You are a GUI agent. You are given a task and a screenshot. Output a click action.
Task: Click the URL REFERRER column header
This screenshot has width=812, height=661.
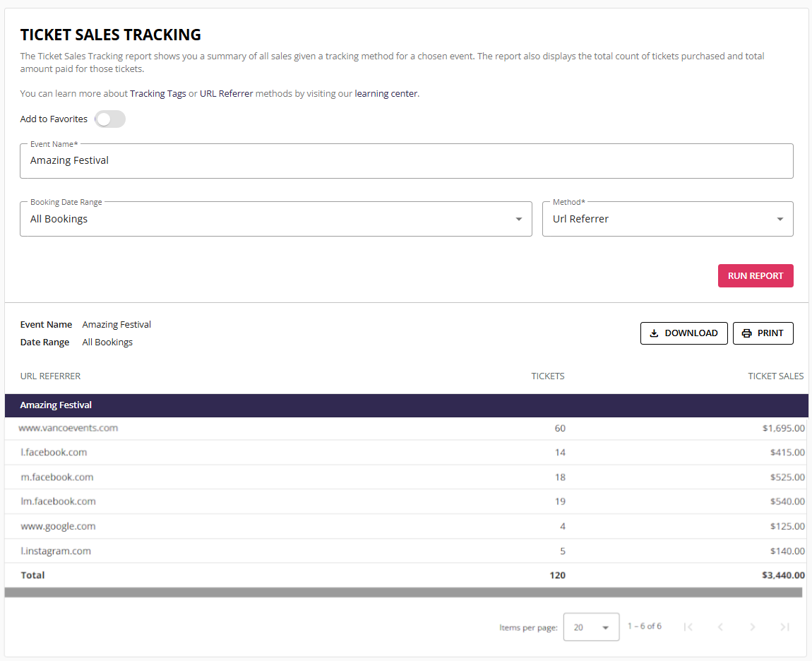pyautogui.click(x=50, y=376)
